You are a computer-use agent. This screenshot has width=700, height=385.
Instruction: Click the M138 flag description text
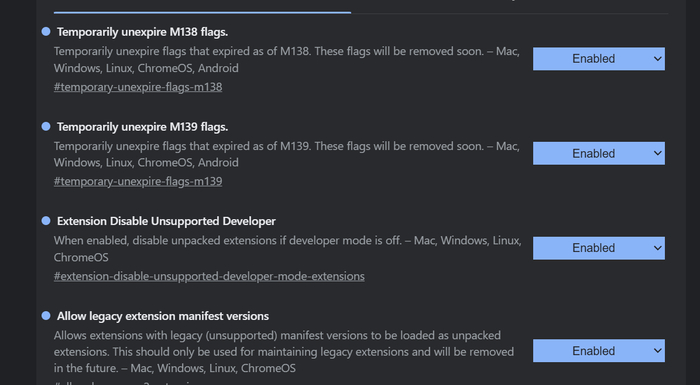coord(287,59)
